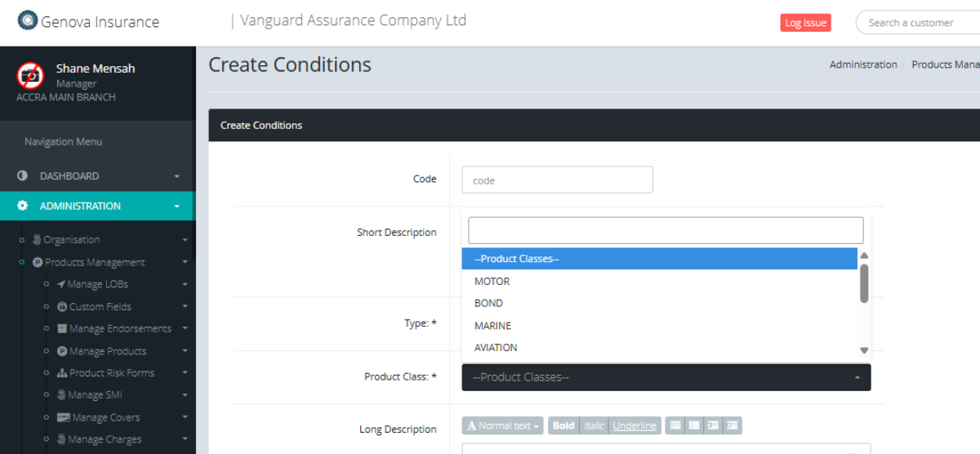
Task: Click the Genova Insurance logo icon
Action: click(28, 20)
